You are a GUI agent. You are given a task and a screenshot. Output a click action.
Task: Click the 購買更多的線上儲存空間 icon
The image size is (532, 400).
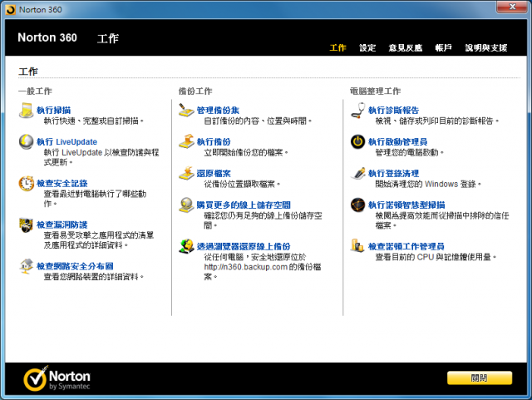click(186, 205)
